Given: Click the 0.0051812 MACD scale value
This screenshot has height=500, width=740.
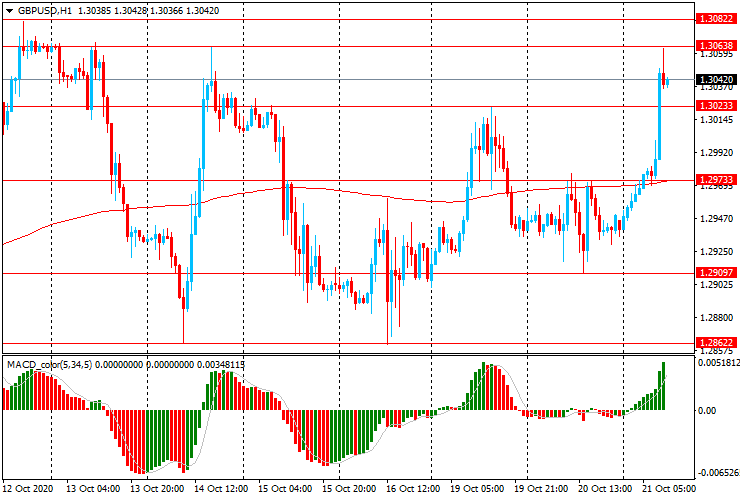Looking at the screenshot, I should (x=718, y=363).
